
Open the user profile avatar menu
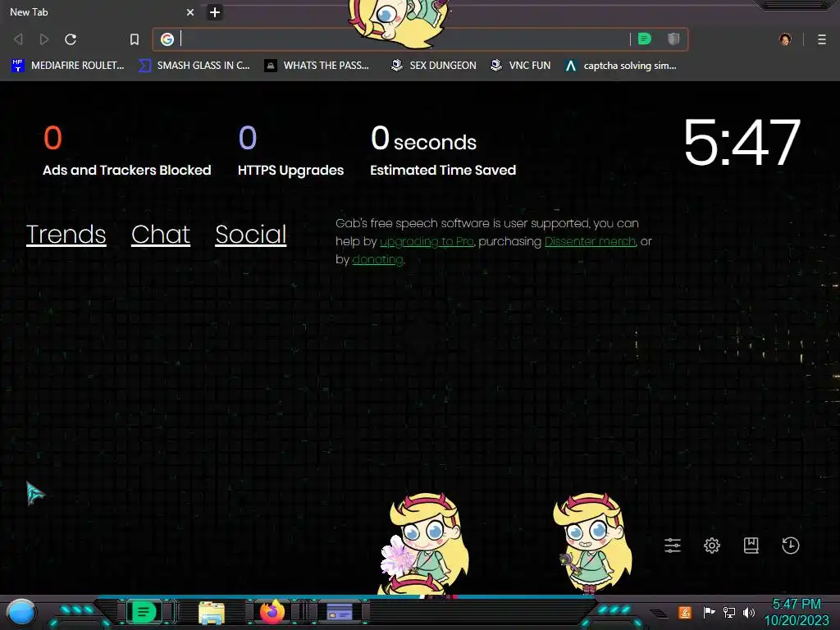785,39
